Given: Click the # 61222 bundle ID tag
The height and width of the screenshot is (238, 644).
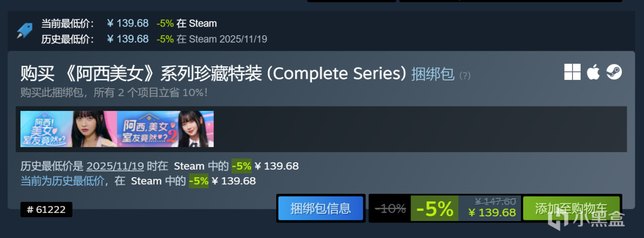Looking at the screenshot, I should [x=46, y=210].
